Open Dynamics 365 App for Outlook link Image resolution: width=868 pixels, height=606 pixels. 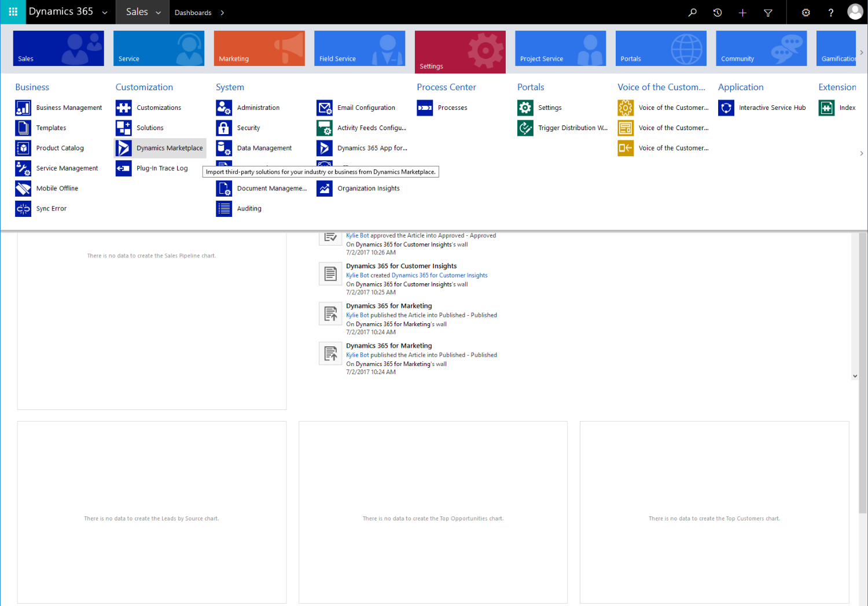pyautogui.click(x=372, y=148)
